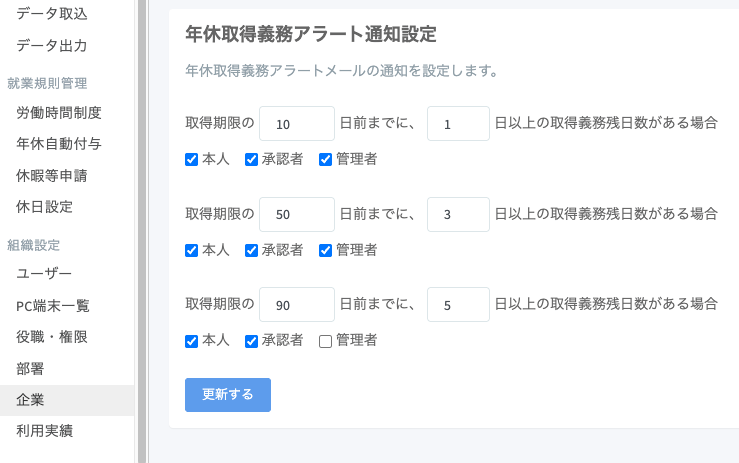
Task: Click the days-before field showing 10
Action: coord(296,124)
